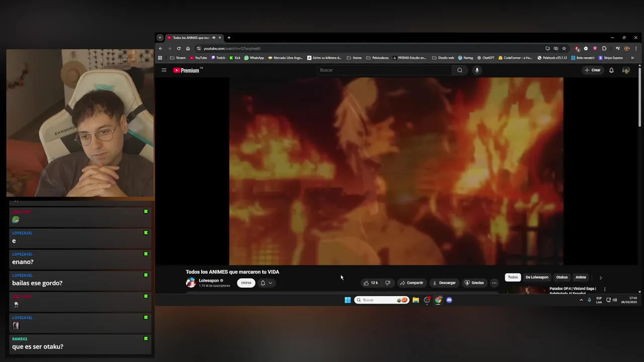This screenshot has width=644, height=362.
Task: Open the YouTube account avatar menu
Action: pos(626,70)
